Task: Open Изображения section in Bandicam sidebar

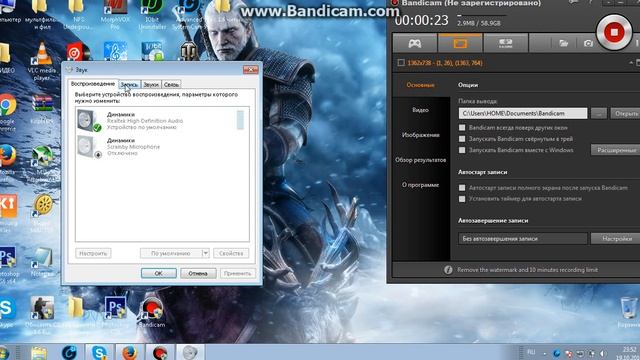Action: [420, 135]
